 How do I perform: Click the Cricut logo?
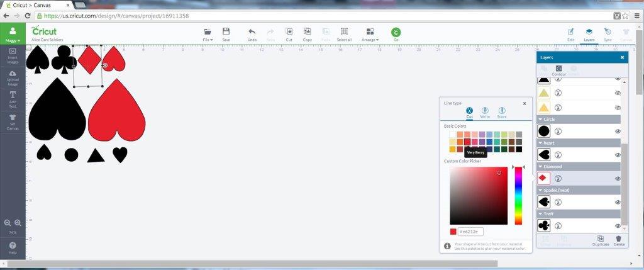point(44,31)
